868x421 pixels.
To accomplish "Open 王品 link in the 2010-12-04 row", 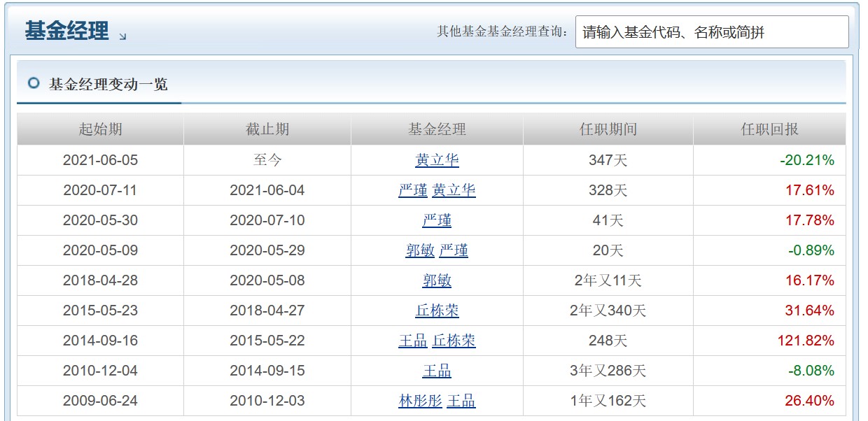I will pyautogui.click(x=437, y=371).
